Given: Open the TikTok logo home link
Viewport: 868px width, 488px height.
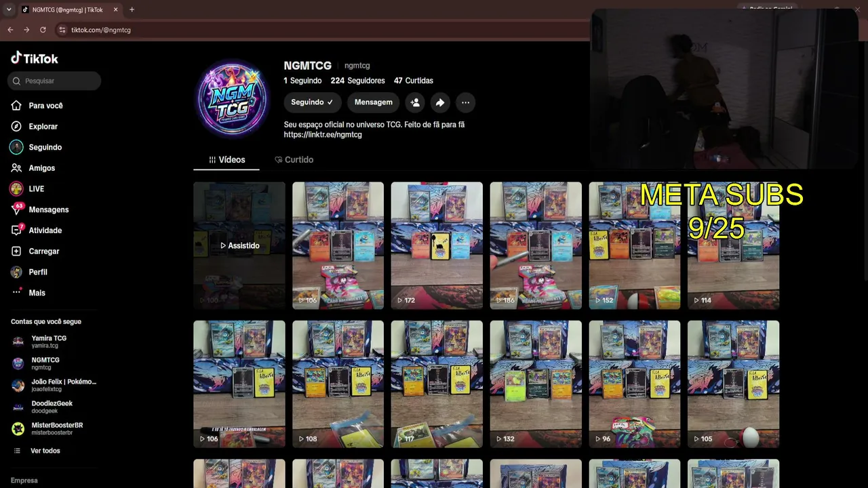Looking at the screenshot, I should click(35, 58).
